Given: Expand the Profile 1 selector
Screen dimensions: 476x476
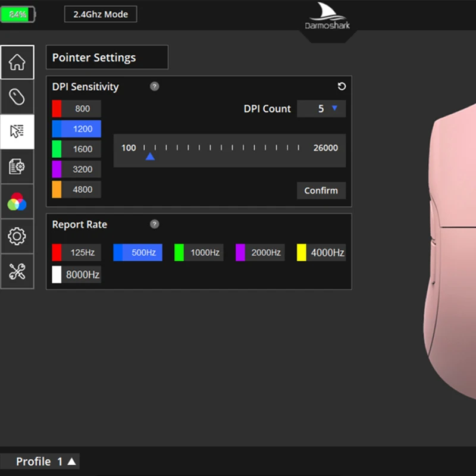Looking at the screenshot, I should pos(40,462).
